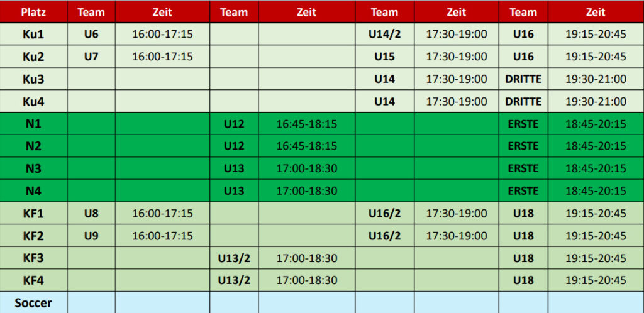The image size is (644, 313).
Task: Click the Platz column header
Action: (33, 12)
